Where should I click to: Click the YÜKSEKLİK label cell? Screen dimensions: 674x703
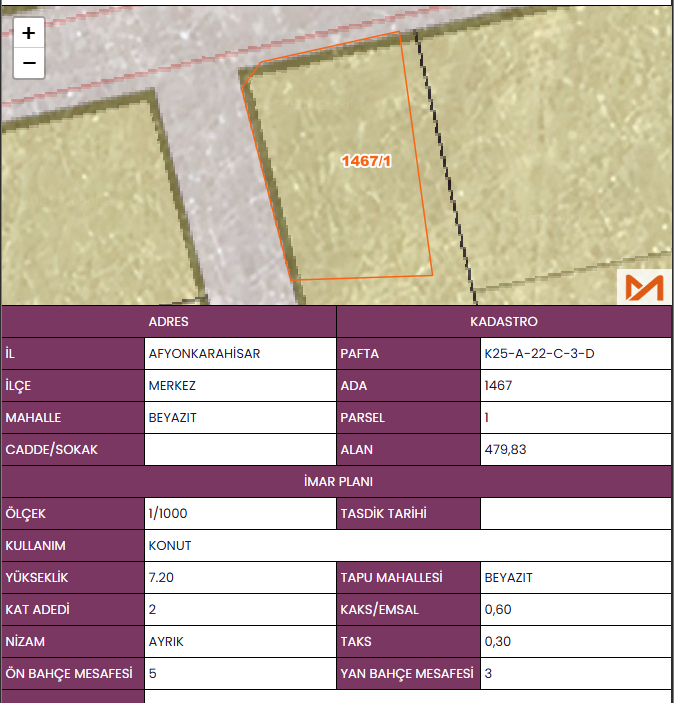point(73,577)
